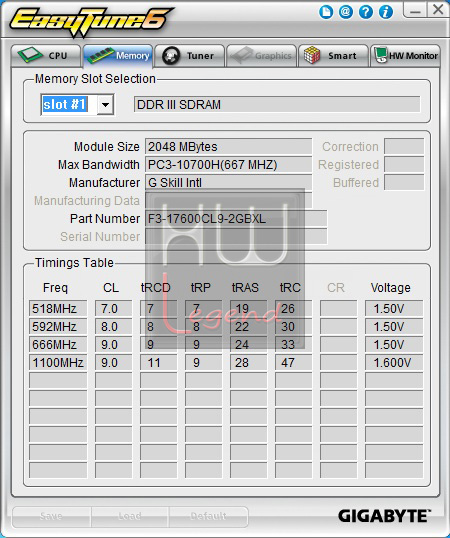
Task: Open help via the question mark icon
Action: [x=366, y=12]
